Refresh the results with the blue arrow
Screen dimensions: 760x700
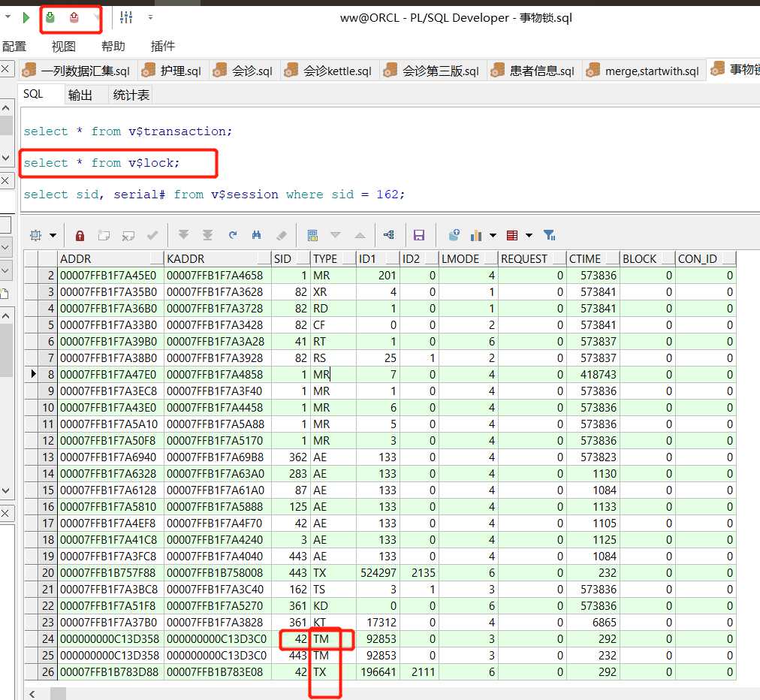[x=233, y=235]
